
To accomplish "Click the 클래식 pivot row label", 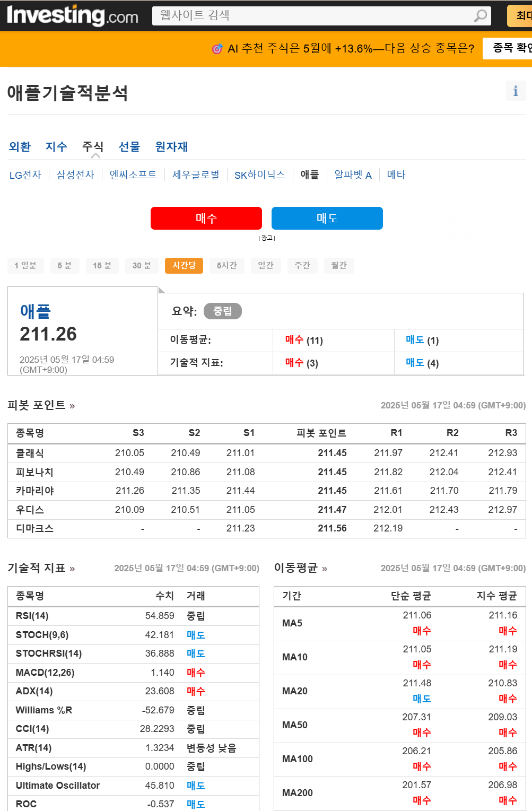I will (30, 453).
